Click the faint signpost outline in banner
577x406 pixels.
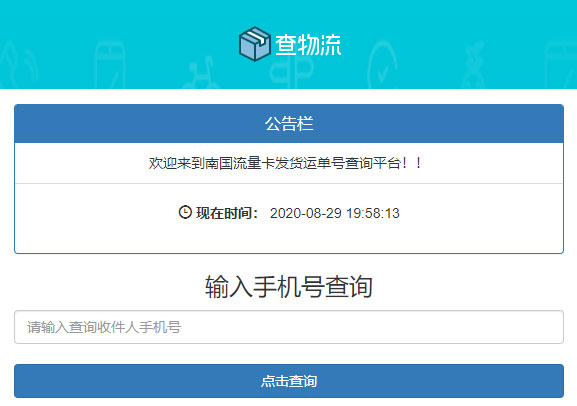[x=291, y=72]
